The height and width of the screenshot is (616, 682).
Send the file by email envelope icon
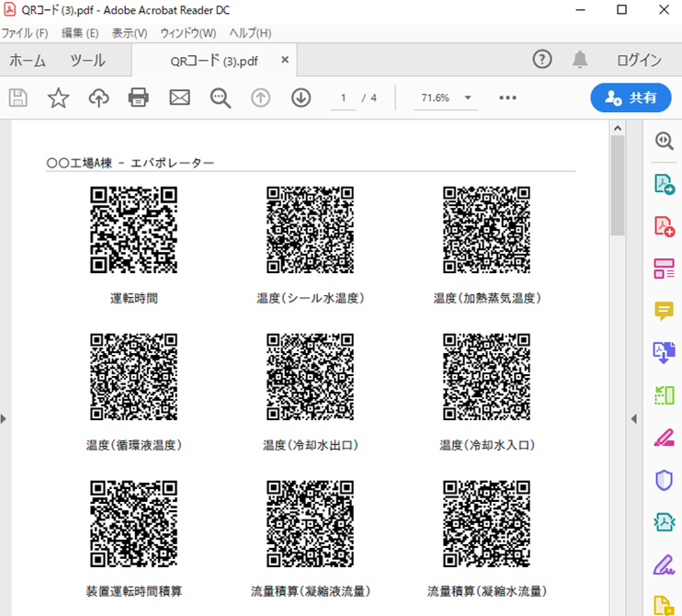coord(179,97)
